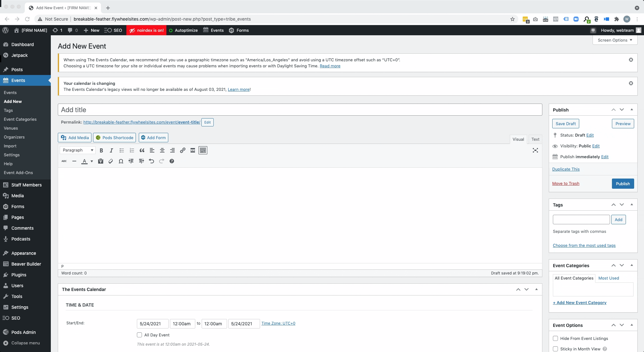The width and height of the screenshot is (644, 352).
Task: Switch to the Text editing tab
Action: coord(536,139)
